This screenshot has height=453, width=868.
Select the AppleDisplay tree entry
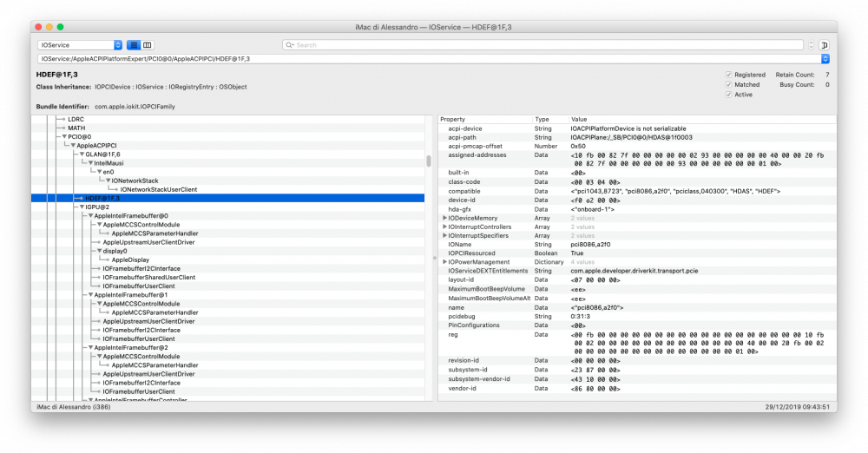(130, 259)
